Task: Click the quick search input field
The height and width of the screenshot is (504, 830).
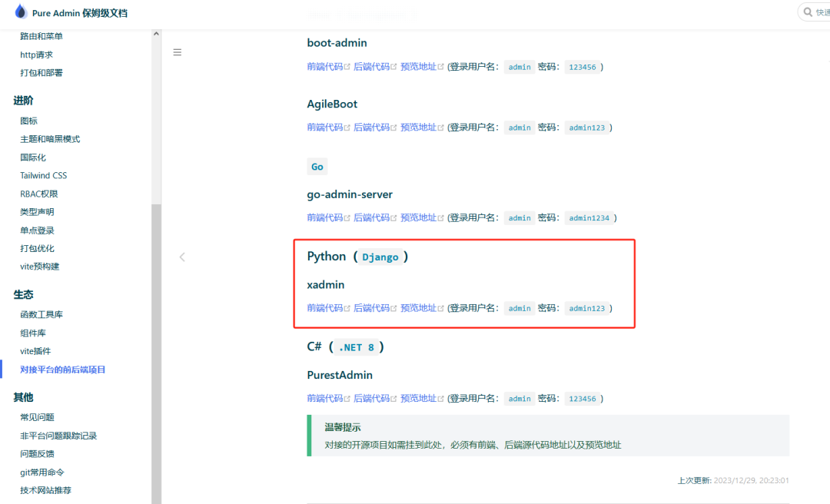Action: (x=814, y=12)
